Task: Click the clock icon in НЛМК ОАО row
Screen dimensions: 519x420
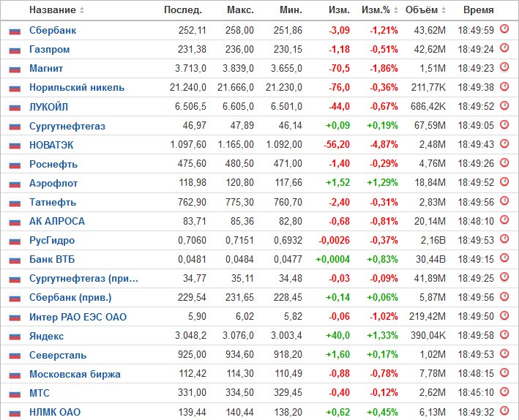Action: (504, 410)
